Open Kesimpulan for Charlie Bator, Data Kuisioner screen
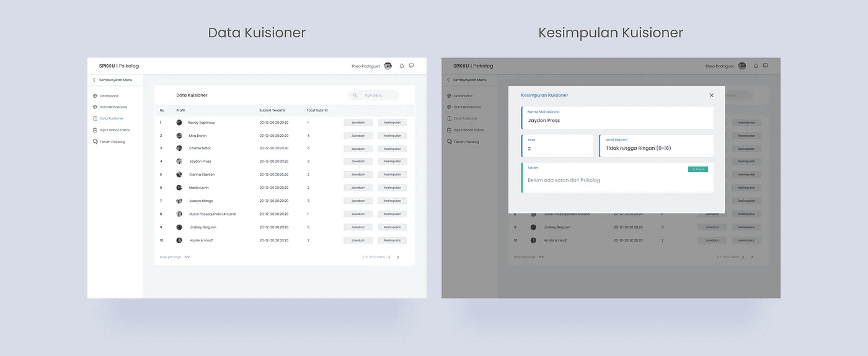868x356 pixels. 392,149
